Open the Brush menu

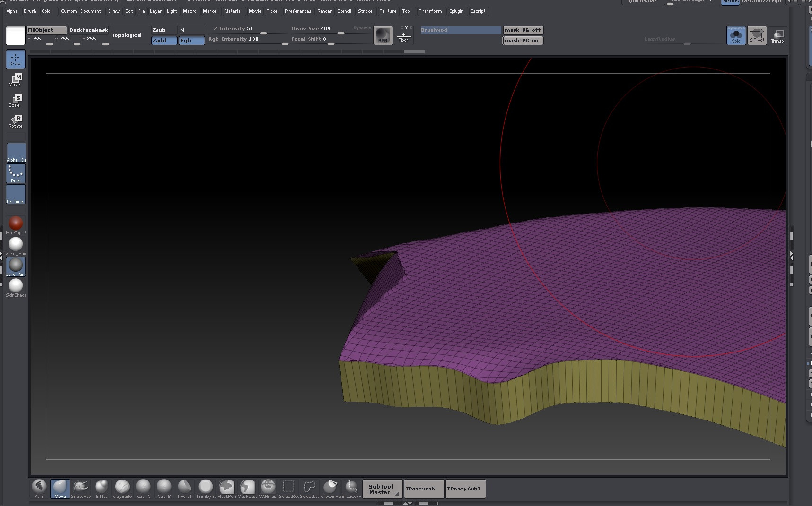[x=30, y=11]
